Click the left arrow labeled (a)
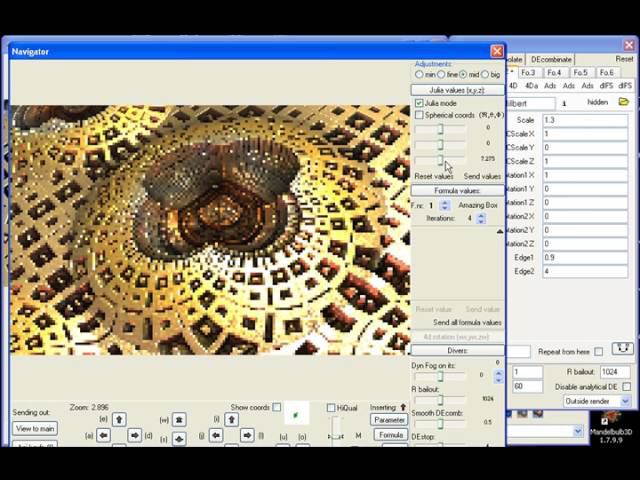The height and width of the screenshot is (480, 640). tap(103, 435)
